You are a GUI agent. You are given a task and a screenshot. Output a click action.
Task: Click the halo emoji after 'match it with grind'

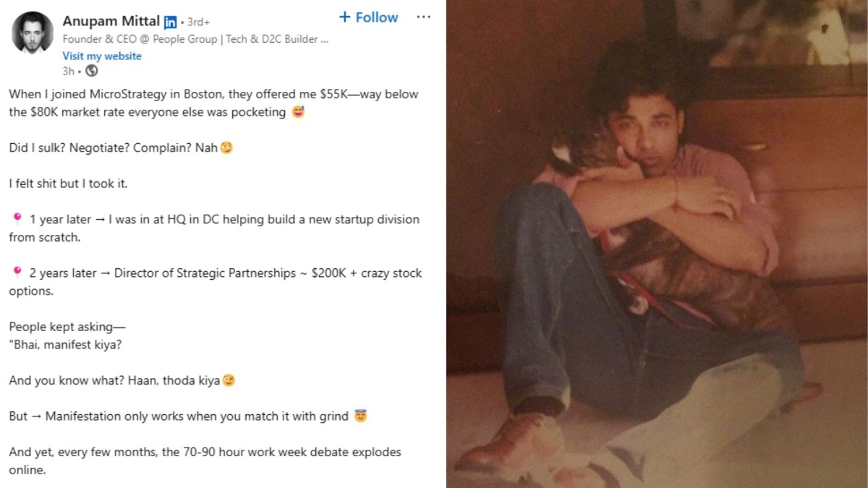tap(359, 416)
